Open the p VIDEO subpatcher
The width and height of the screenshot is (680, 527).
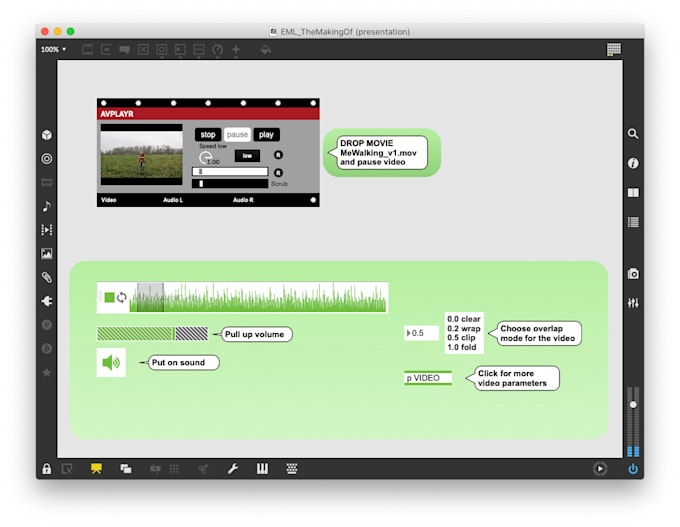pyautogui.click(x=428, y=378)
